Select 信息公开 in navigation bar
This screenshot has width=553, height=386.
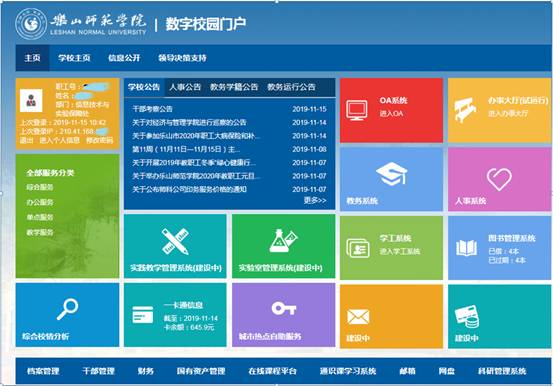click(x=124, y=58)
